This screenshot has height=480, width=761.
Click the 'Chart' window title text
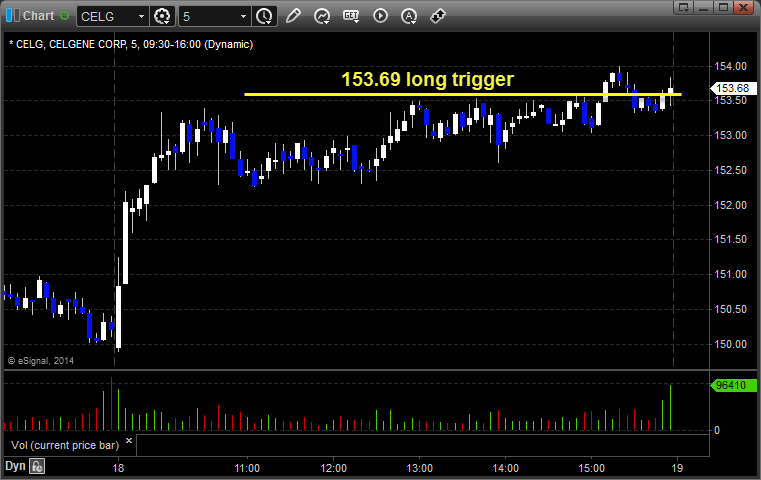pos(38,16)
